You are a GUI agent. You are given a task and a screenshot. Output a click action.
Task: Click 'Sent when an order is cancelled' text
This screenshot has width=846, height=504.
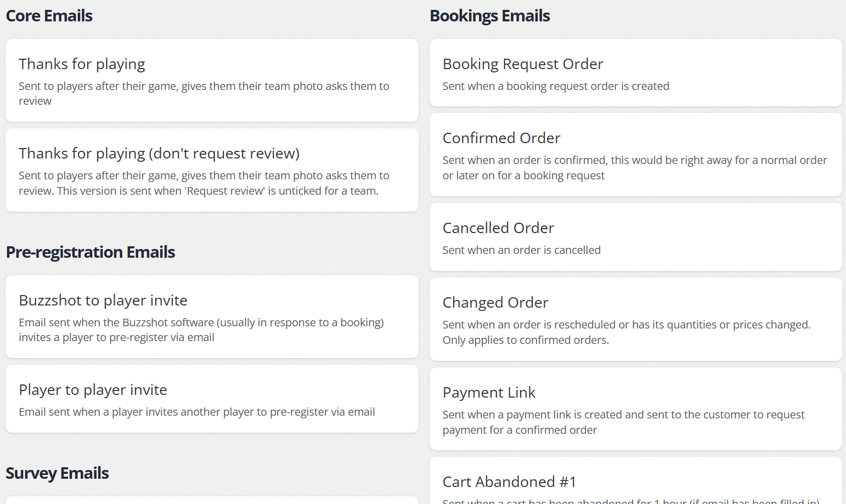click(x=522, y=250)
